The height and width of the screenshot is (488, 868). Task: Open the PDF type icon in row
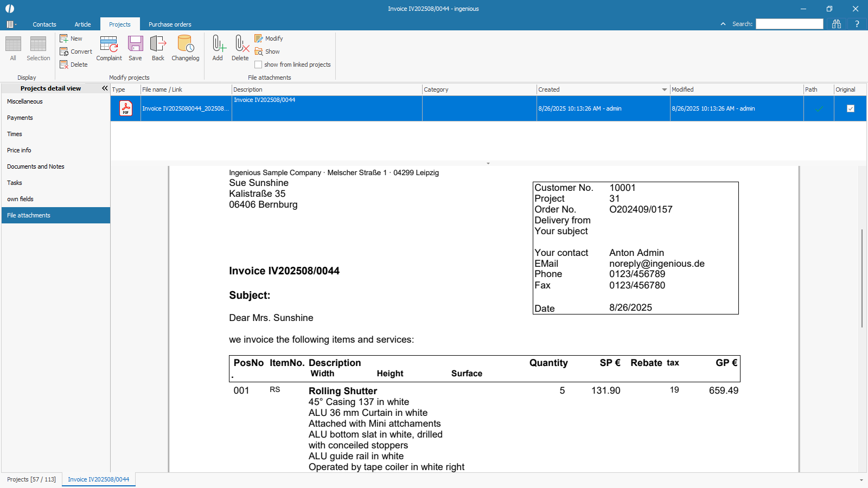(126, 108)
